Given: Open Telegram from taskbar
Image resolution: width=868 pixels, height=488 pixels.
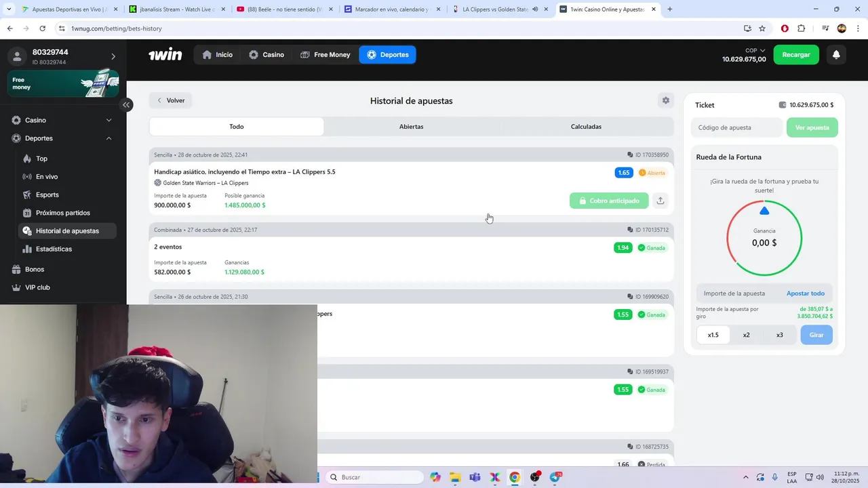Looking at the screenshot, I should click(x=555, y=477).
